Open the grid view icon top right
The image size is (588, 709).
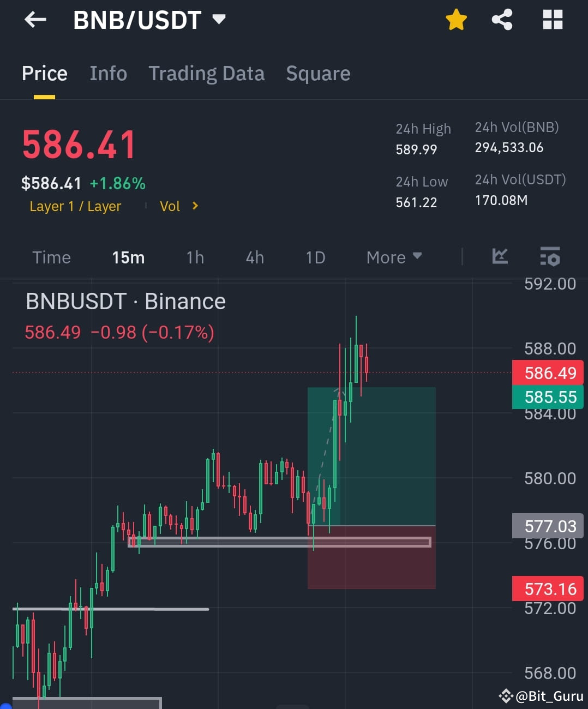553,20
